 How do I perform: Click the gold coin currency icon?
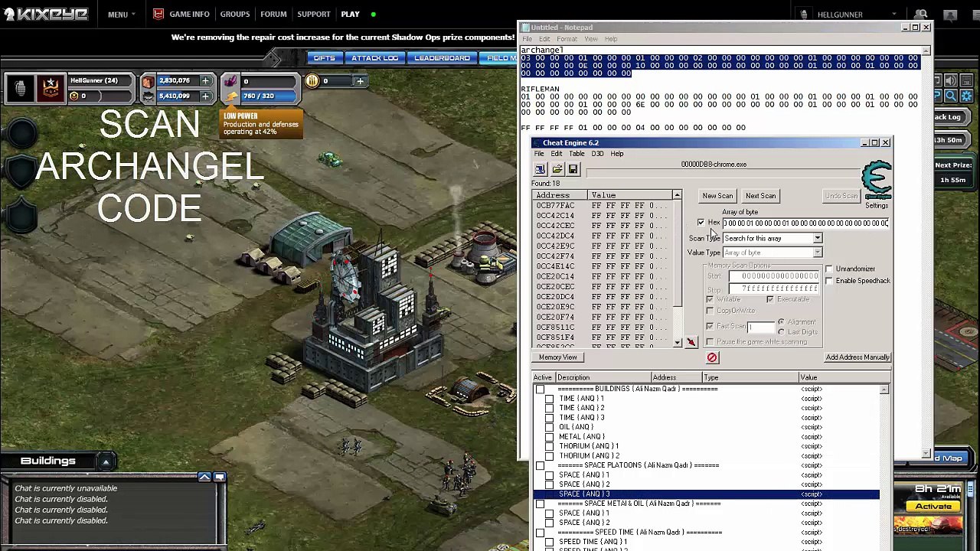(312, 81)
